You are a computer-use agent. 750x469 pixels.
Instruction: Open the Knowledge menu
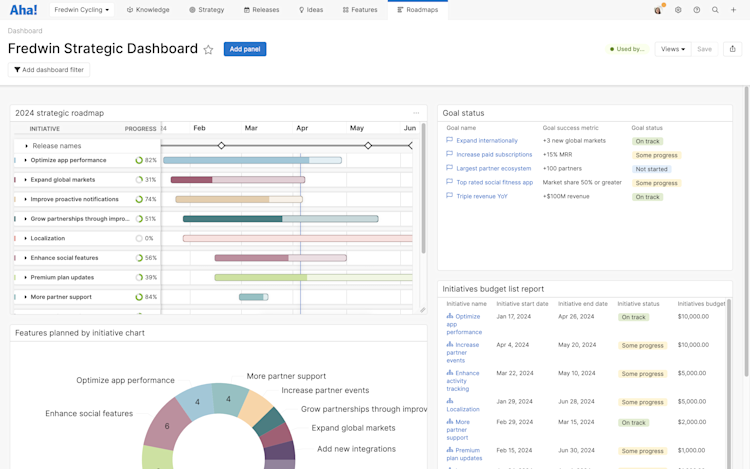[x=148, y=10]
